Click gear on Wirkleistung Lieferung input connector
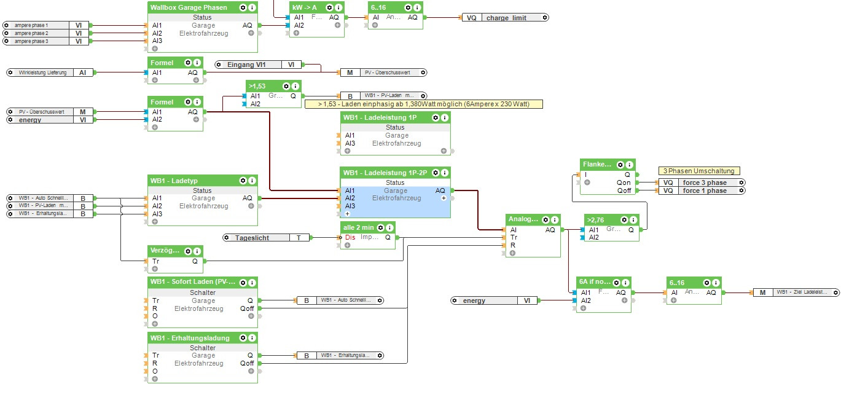This screenshot has width=868, height=408. pyautogui.click(x=11, y=73)
